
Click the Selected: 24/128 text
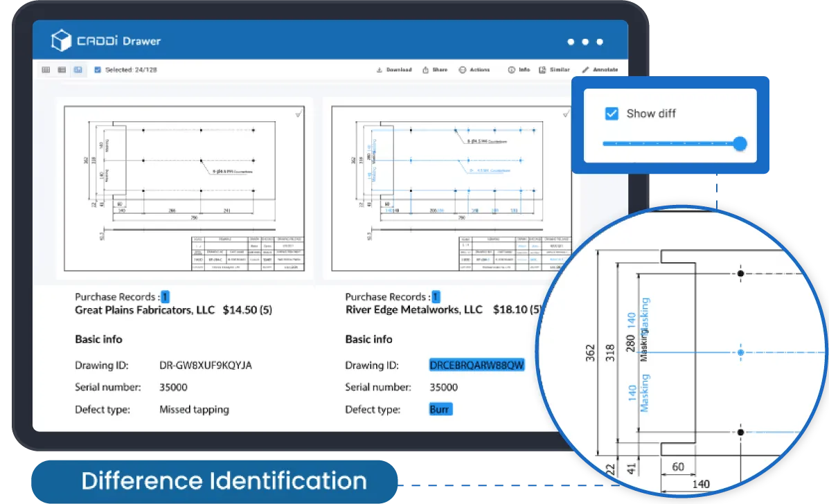pos(131,70)
